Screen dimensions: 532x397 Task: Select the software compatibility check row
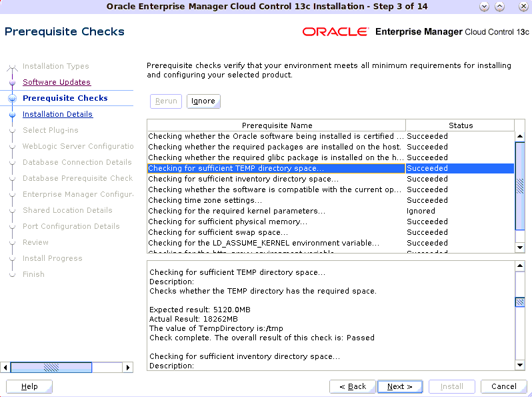point(331,189)
